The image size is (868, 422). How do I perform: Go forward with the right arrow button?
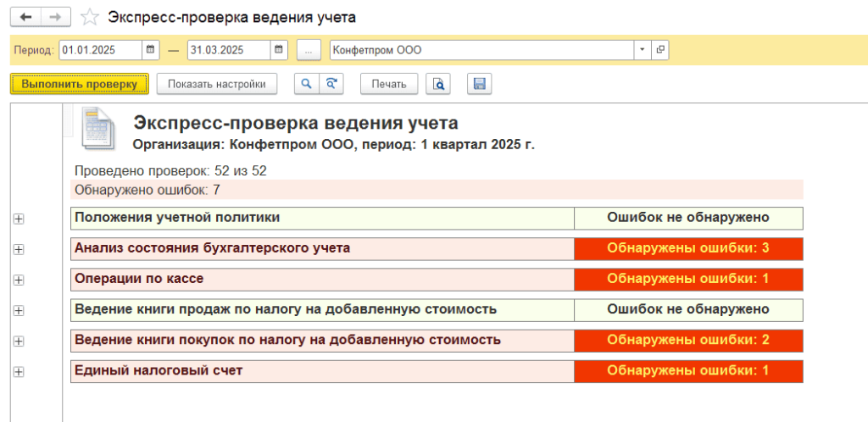coord(55,17)
